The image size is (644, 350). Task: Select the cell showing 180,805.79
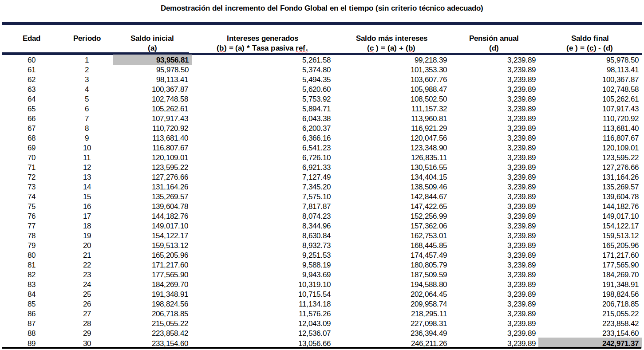tap(429, 265)
